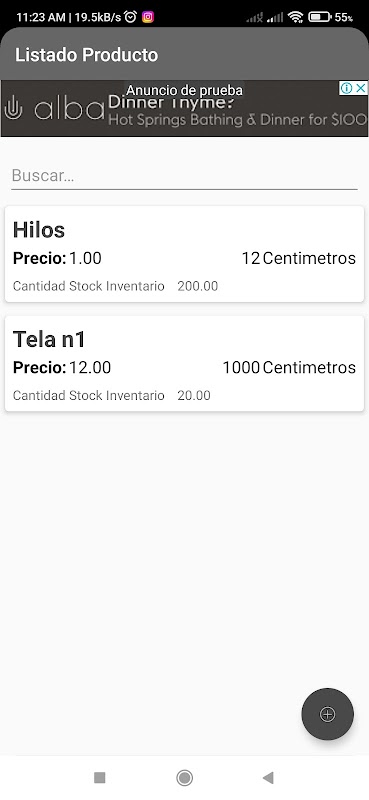Tap the Android back navigation button

[268, 778]
